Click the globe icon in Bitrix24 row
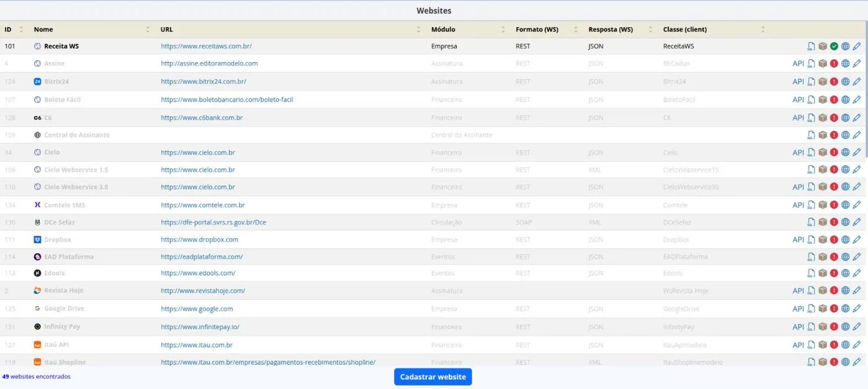The image size is (868, 389). [x=845, y=81]
